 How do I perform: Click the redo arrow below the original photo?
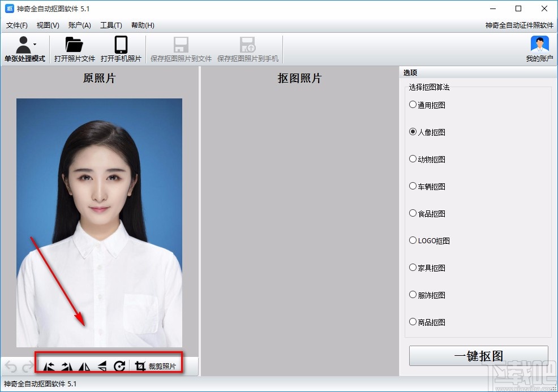pyautogui.click(x=28, y=367)
